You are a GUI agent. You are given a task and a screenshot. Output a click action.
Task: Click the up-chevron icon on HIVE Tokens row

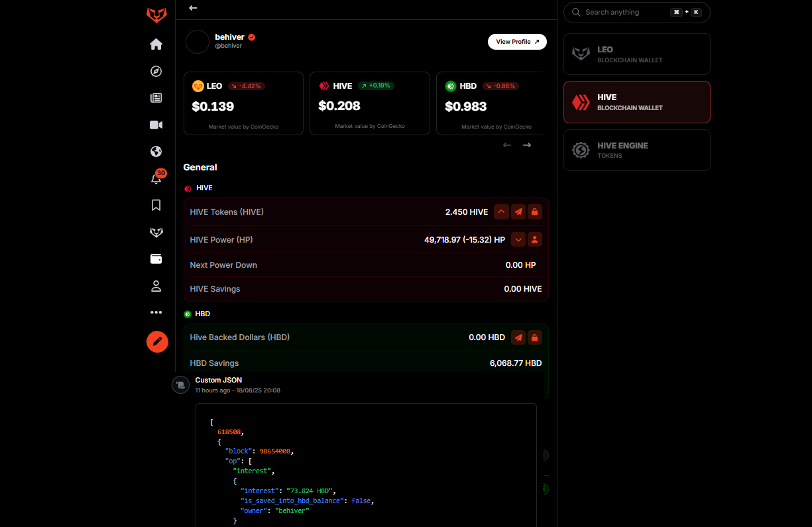pos(502,212)
